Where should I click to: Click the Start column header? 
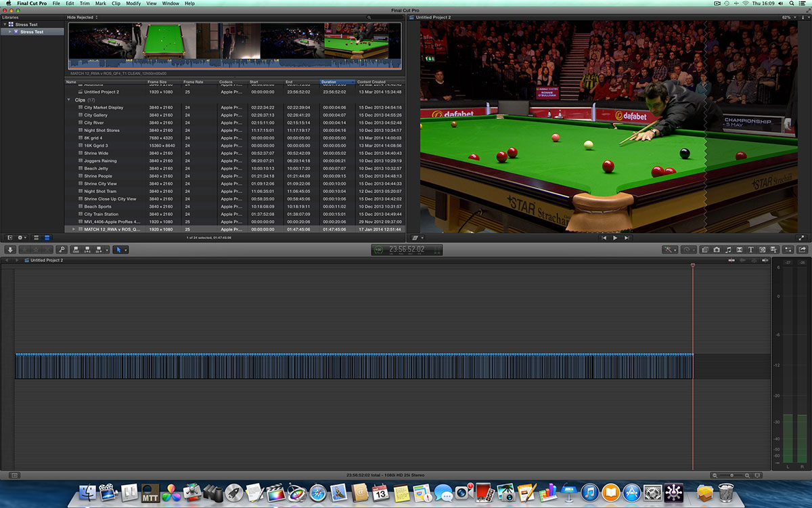[267, 82]
